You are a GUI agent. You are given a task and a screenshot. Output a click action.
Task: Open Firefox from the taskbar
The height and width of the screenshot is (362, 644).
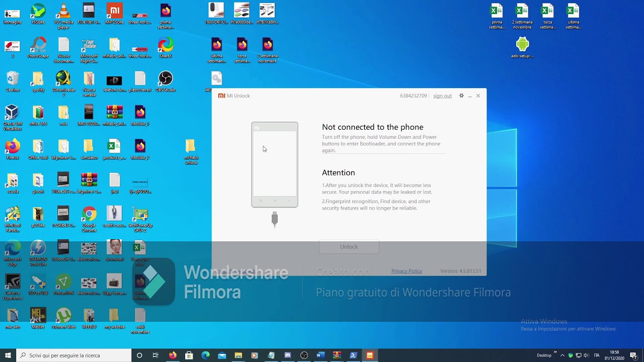tap(173, 355)
